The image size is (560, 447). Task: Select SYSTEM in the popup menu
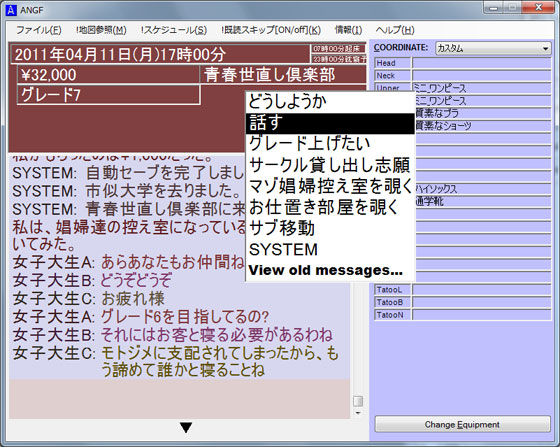pyautogui.click(x=330, y=249)
